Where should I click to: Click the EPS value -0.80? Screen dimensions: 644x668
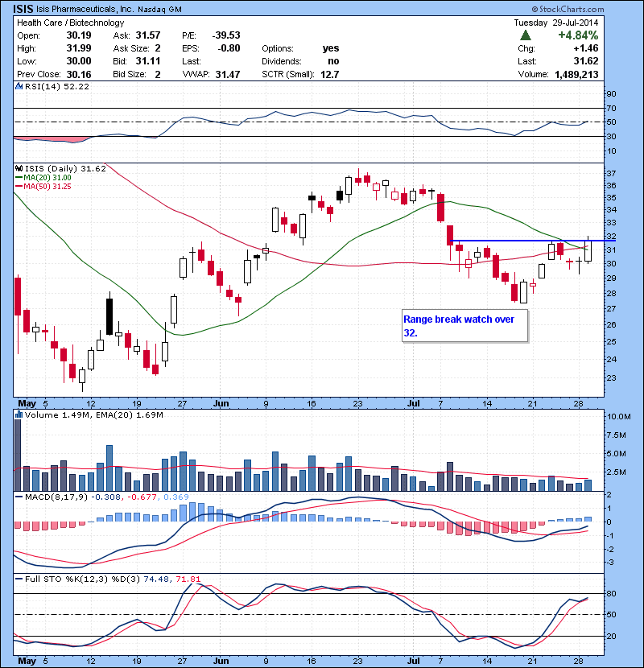click(229, 48)
